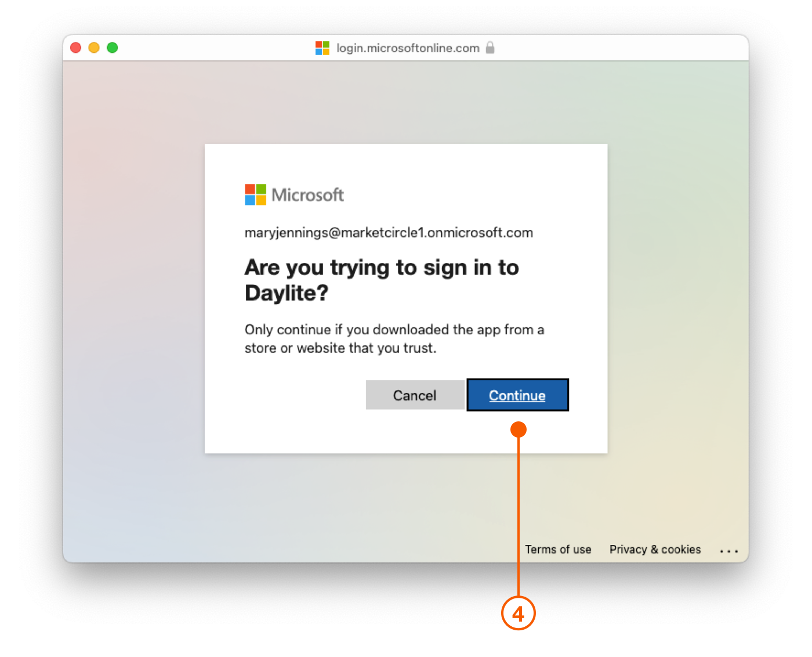The image size is (812, 657).
Task: Click the Microsoft wordmark text
Action: coord(307,194)
